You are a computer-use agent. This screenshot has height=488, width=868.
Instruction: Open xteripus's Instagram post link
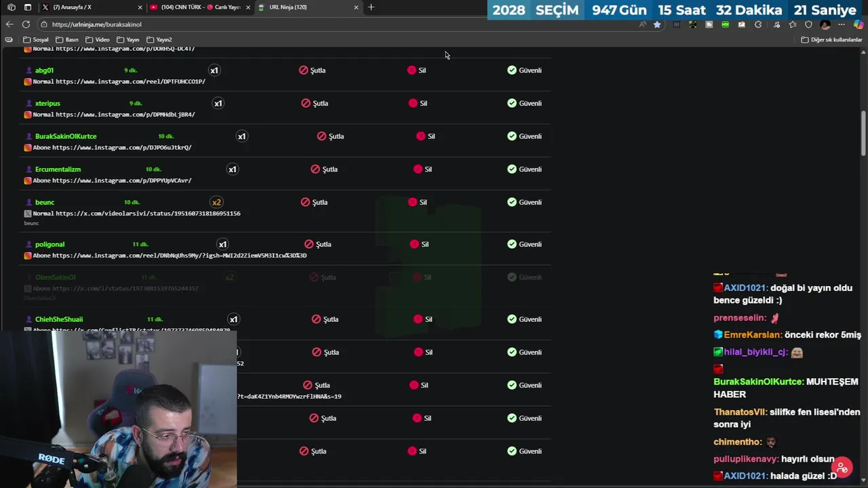pos(125,115)
